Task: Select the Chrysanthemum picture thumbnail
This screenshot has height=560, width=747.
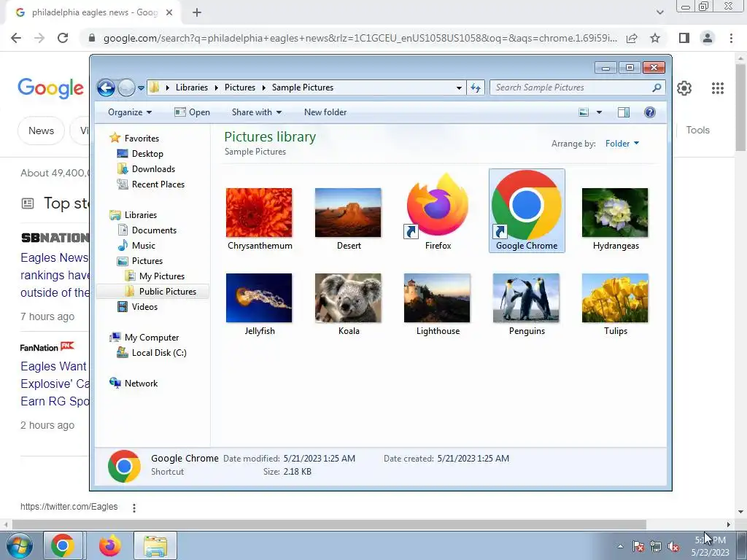Action: 259,213
